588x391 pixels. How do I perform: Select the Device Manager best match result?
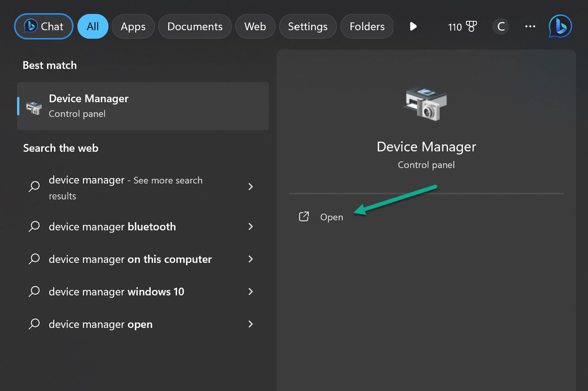tap(143, 106)
